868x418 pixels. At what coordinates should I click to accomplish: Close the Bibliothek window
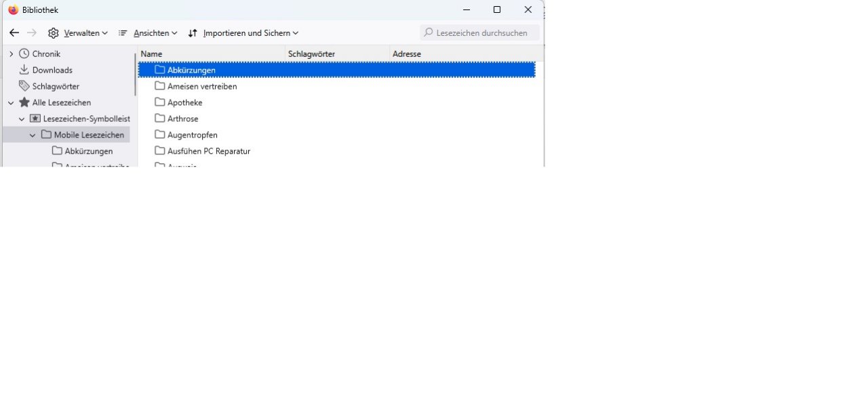pos(528,9)
